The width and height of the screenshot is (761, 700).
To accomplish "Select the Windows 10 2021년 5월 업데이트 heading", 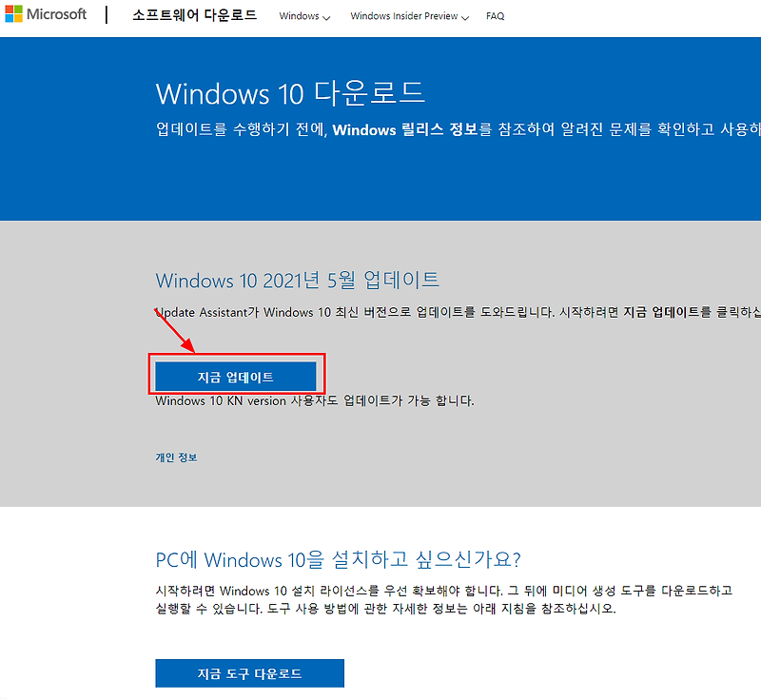I will 298,280.
